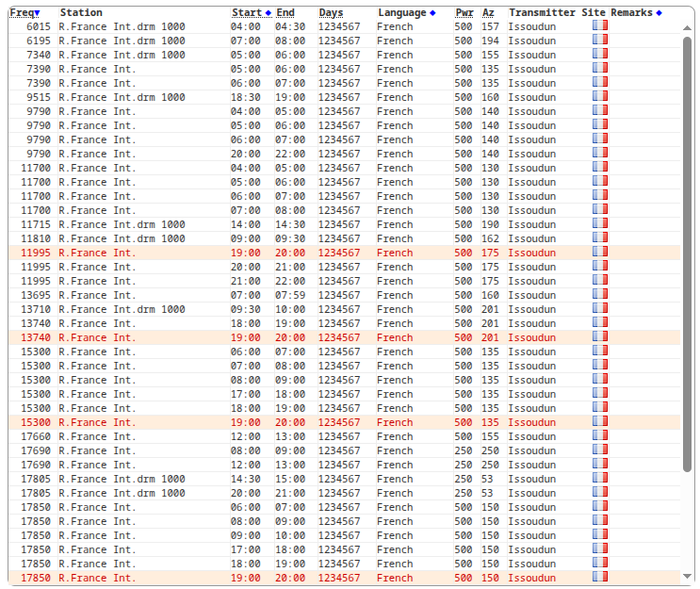This screenshot has width=700, height=589.
Task: Select the flag icon in the 9515 row
Action: [600, 96]
